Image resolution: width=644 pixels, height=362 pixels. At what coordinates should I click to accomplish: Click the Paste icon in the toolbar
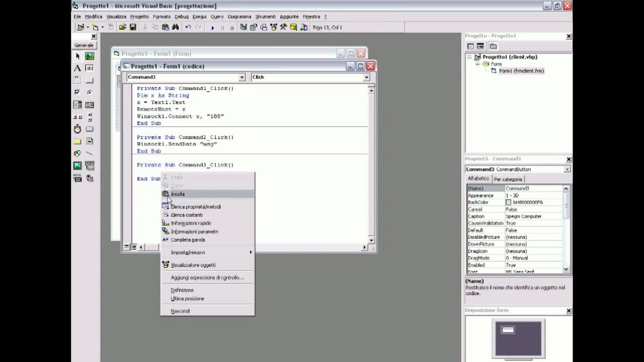[x=165, y=27]
